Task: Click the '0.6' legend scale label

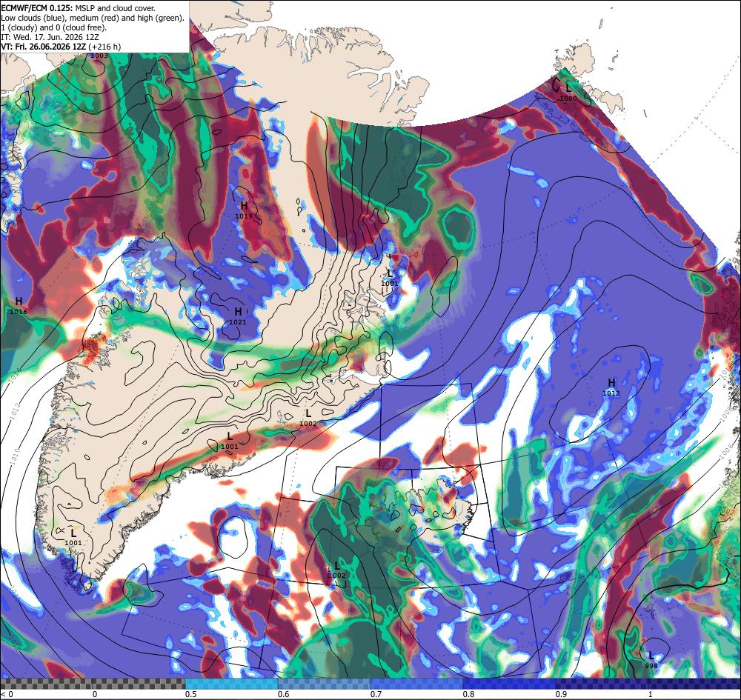Action: pyautogui.click(x=284, y=694)
